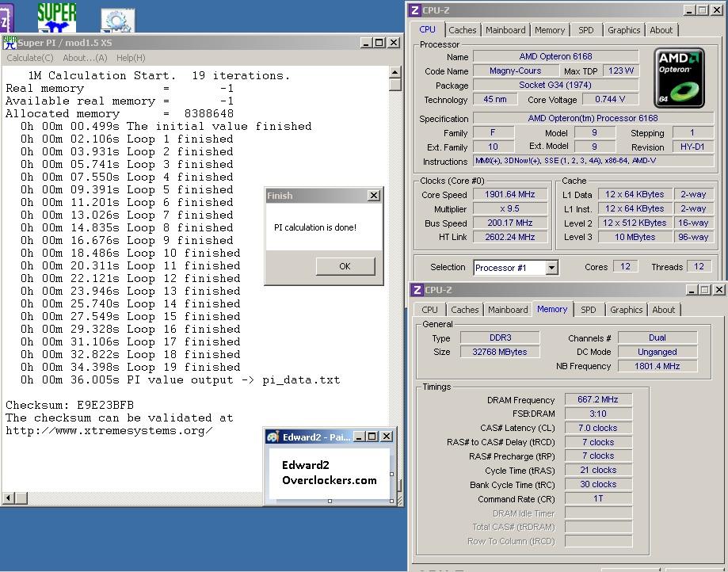Click the Paint palette icon in Edward2 window

tap(273, 437)
